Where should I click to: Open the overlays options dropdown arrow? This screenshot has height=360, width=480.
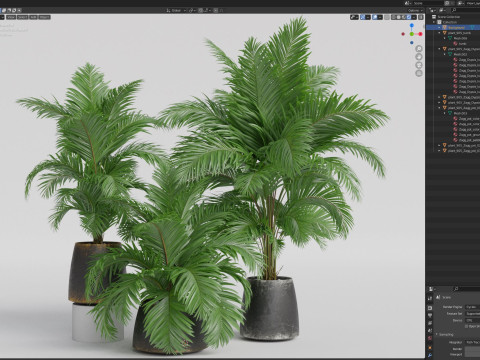[x=380, y=17]
